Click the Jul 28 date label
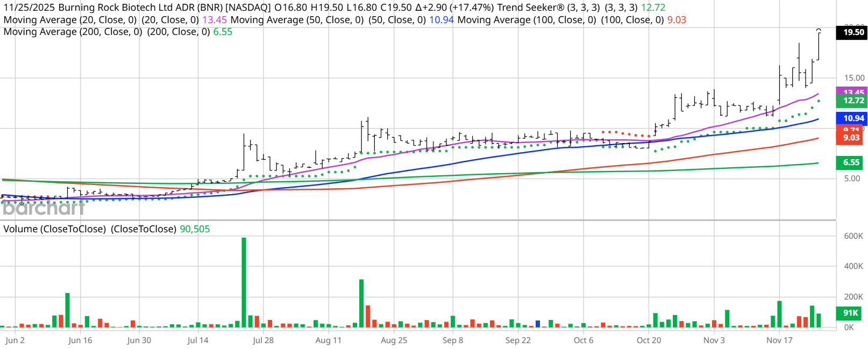The image size is (868, 349). coord(263,340)
